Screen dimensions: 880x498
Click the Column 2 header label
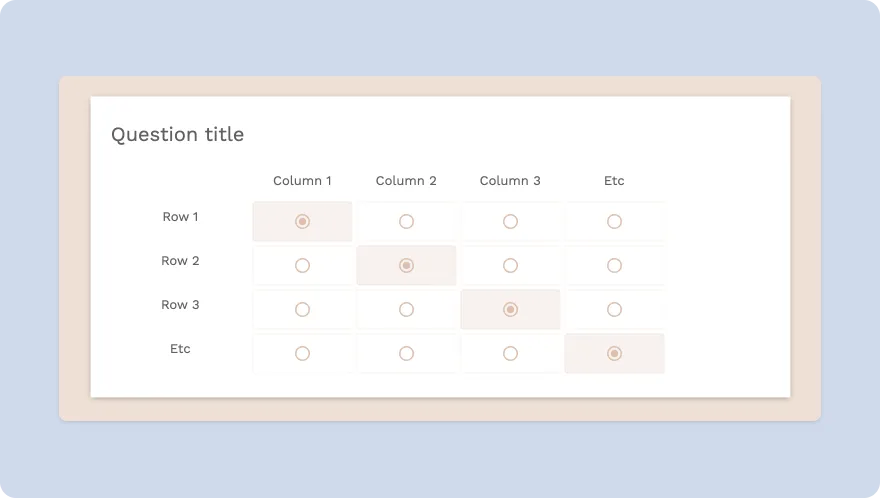406,181
